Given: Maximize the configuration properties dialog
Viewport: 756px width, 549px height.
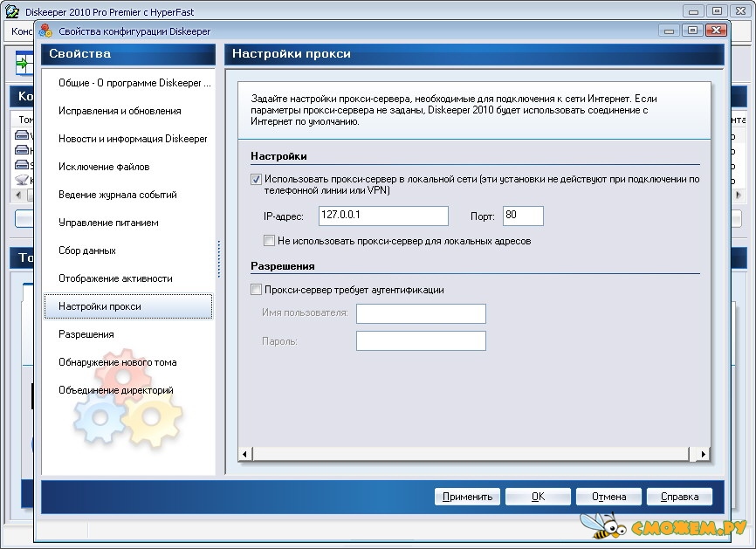Looking at the screenshot, I should pos(692,31).
